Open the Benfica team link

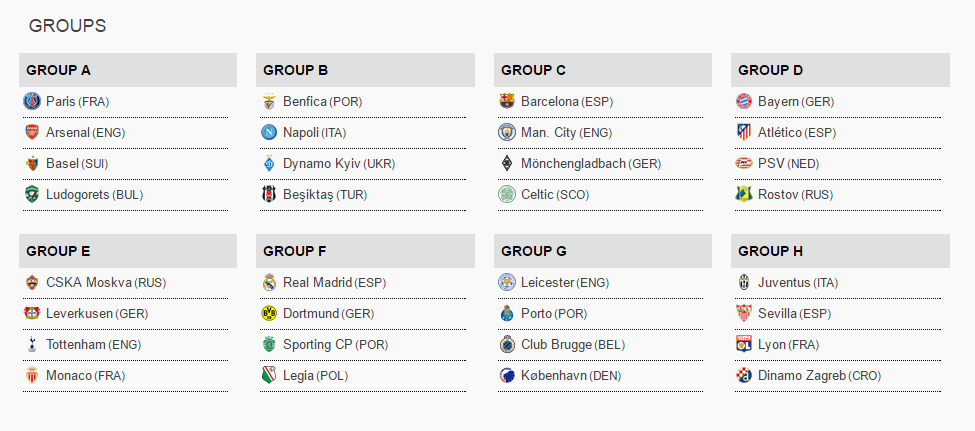[305, 101]
